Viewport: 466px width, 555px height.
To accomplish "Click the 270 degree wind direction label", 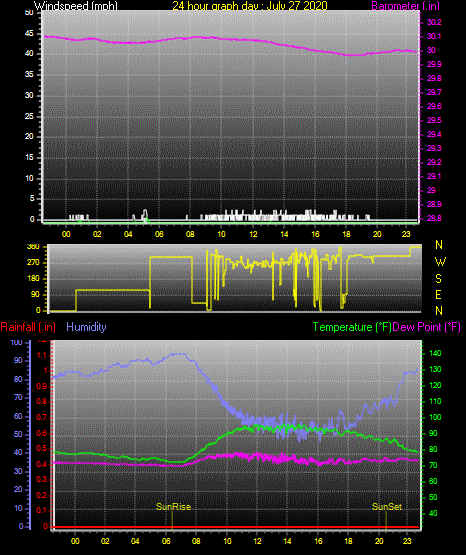I will [x=33, y=263].
